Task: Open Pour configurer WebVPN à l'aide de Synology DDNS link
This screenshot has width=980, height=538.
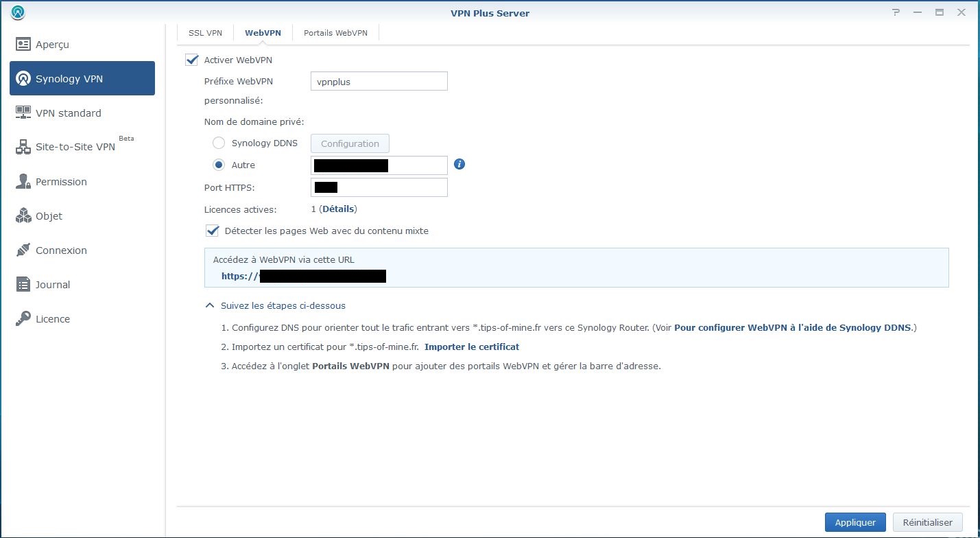Action: [793, 328]
